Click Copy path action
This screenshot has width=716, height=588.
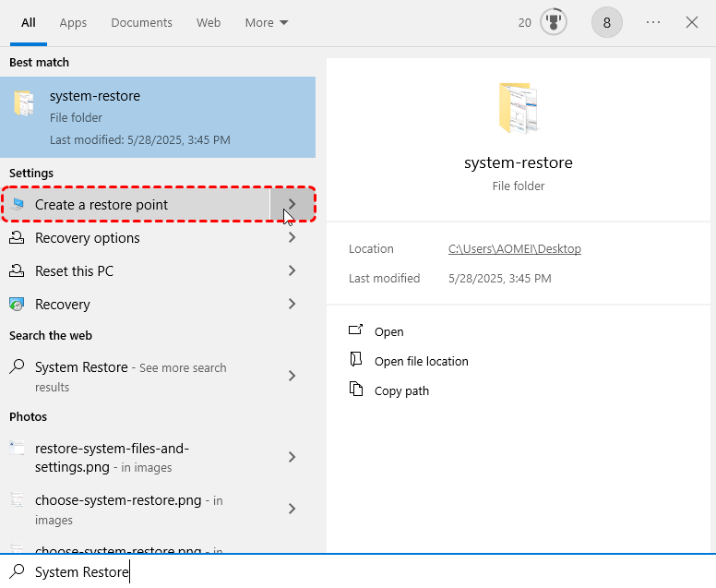tap(402, 391)
